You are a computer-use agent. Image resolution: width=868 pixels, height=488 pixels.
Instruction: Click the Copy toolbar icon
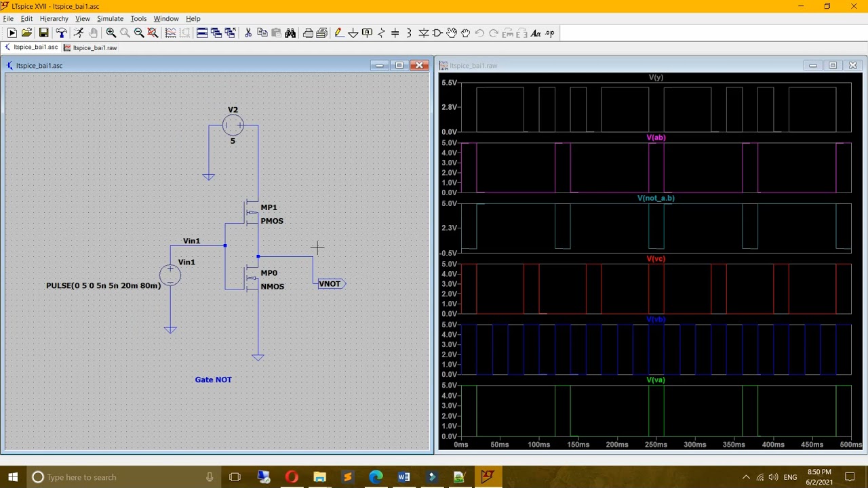tap(262, 33)
